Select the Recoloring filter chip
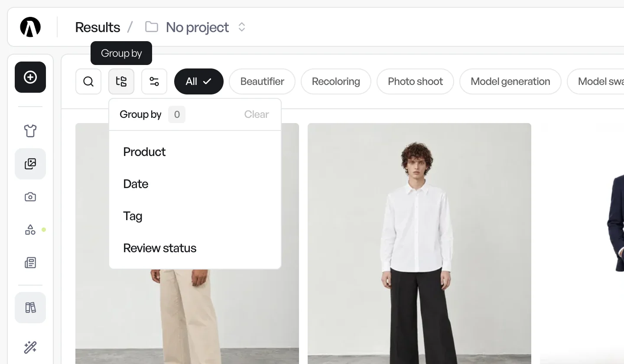Image resolution: width=624 pixels, height=364 pixels. tap(336, 81)
